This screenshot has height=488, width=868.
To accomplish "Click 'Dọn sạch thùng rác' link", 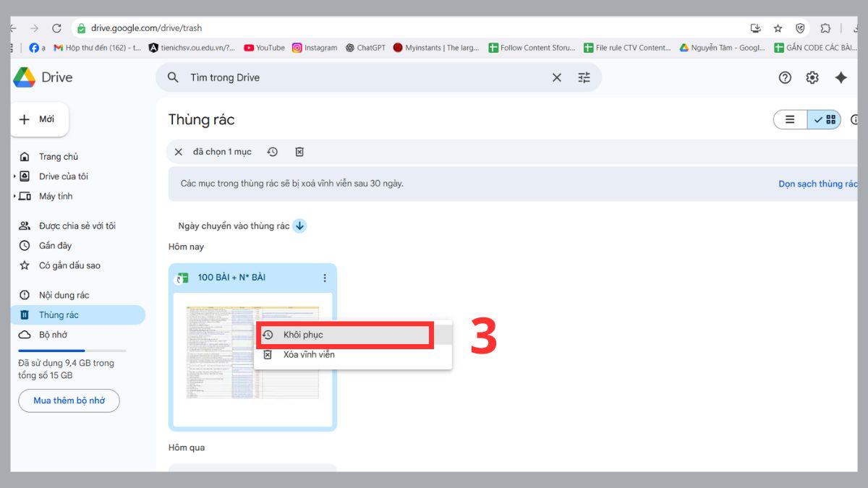I will click(817, 184).
